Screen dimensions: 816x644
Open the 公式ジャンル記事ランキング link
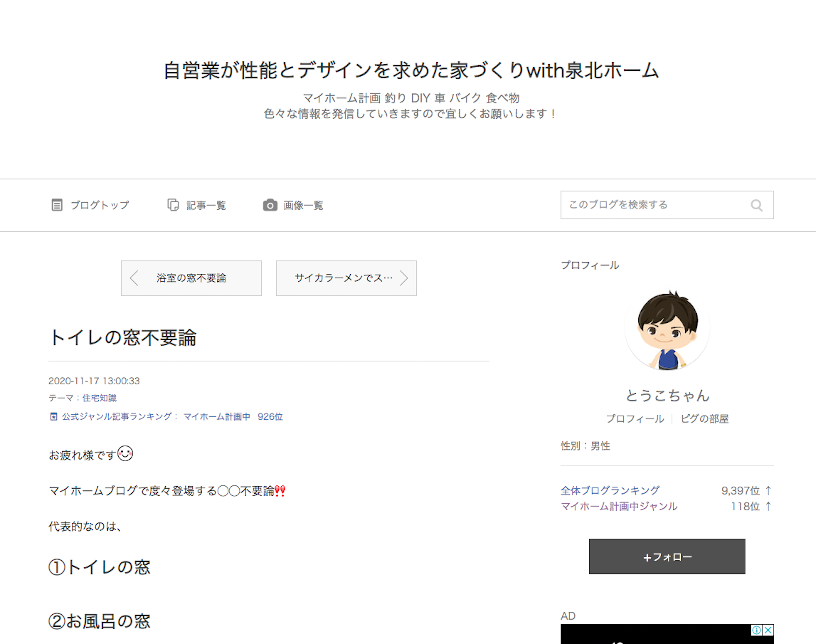coord(117,417)
